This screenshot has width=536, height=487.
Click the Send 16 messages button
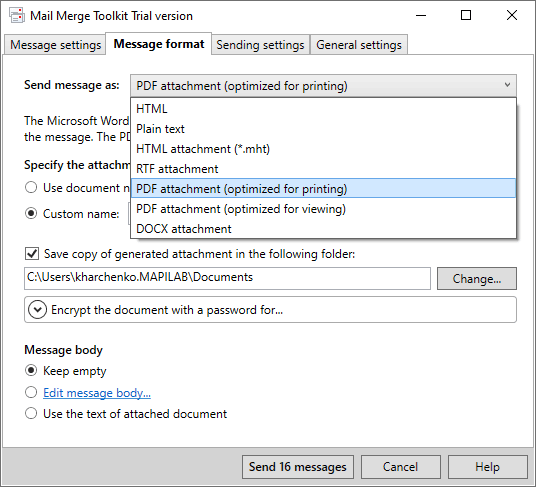tap(298, 467)
